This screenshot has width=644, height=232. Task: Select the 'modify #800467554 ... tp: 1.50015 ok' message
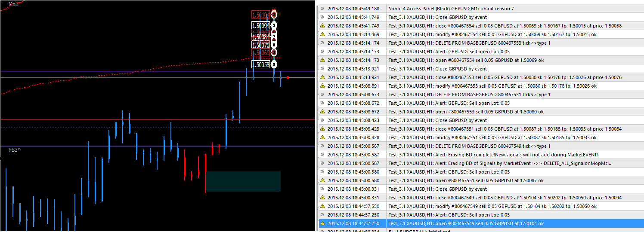[492, 34]
